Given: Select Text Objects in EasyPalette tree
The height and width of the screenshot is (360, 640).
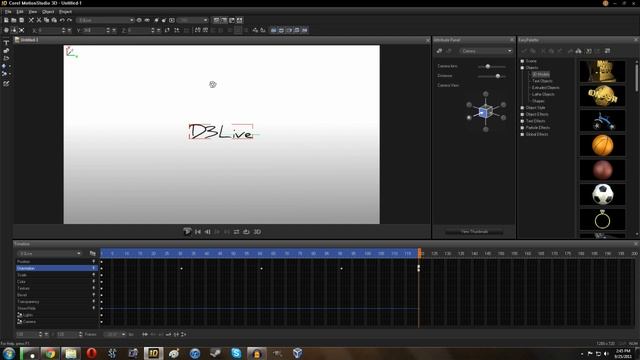Looking at the screenshot, I should (x=542, y=81).
